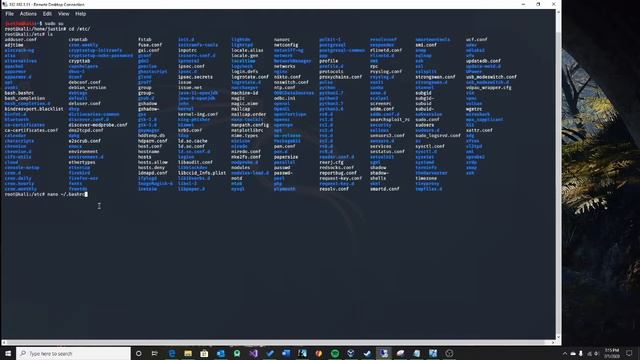Click 'smartd.conf' in the listing
640x360 pixels.
(x=385, y=189)
